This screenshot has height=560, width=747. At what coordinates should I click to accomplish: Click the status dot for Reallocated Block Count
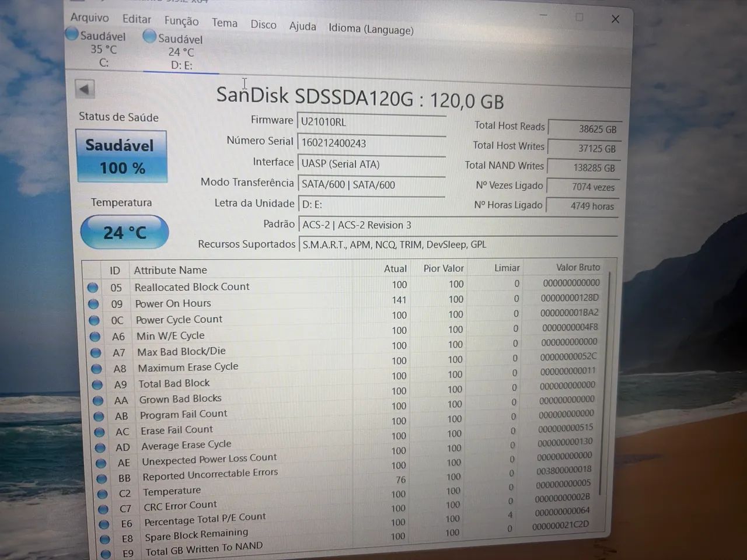click(x=93, y=288)
